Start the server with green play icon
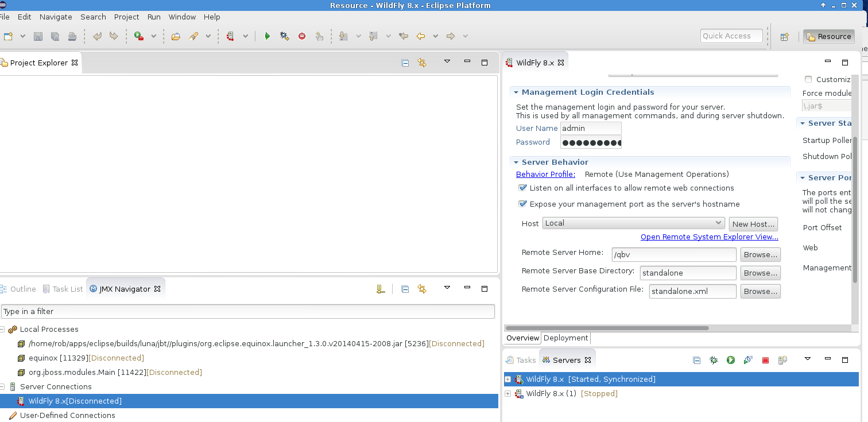 tap(731, 361)
